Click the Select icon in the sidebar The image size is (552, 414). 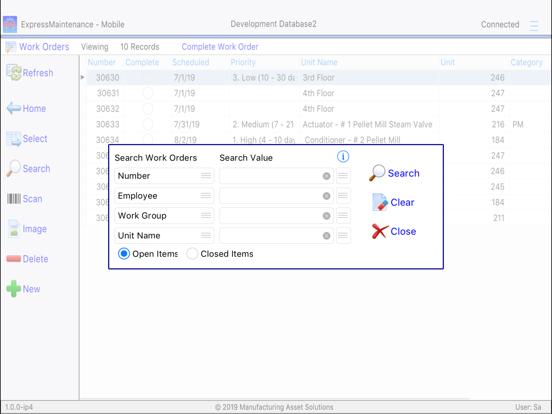pos(14,139)
